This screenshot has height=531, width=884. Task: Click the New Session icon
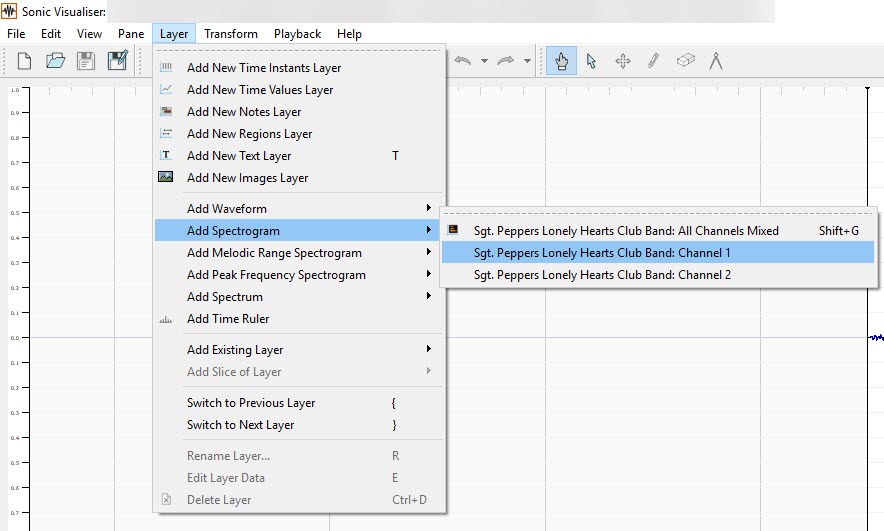tap(24, 61)
